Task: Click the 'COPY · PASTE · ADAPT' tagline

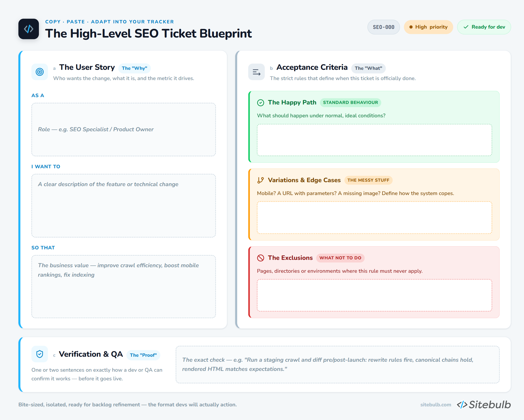Action: 110,22
